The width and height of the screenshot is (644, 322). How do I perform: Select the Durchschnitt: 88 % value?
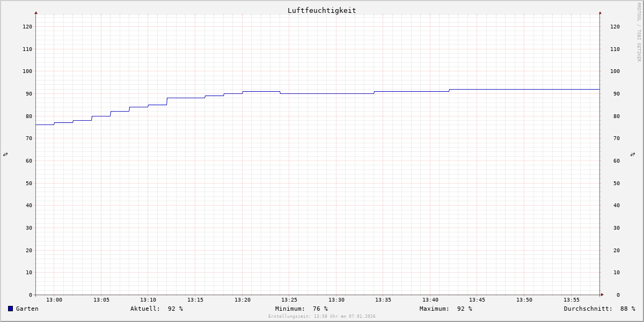[599, 309]
